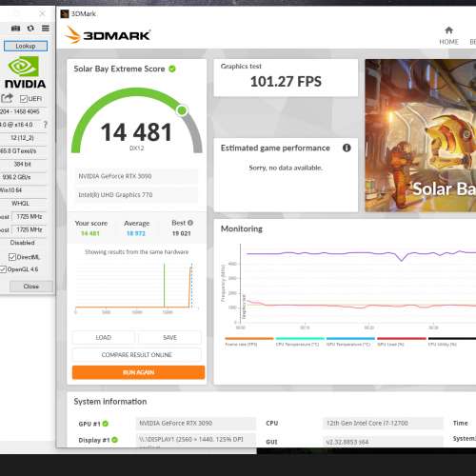Click the score distribution chart
This screenshot has width=476, height=476.
[137, 288]
